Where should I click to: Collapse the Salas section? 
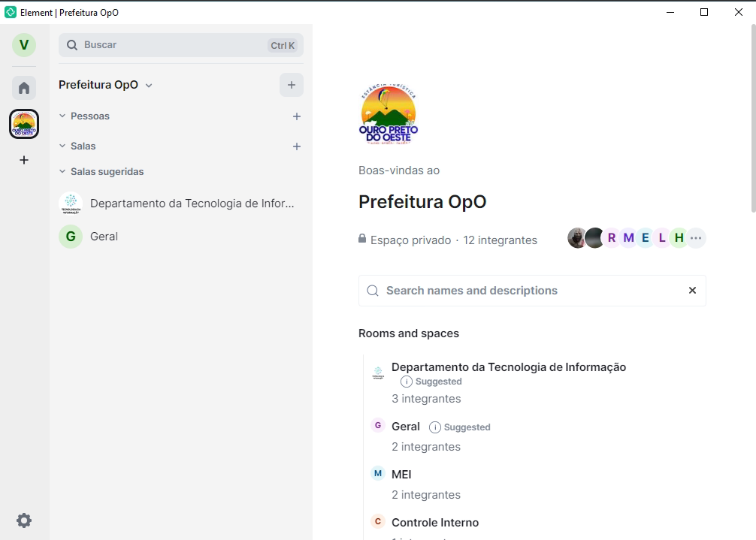pyautogui.click(x=63, y=146)
